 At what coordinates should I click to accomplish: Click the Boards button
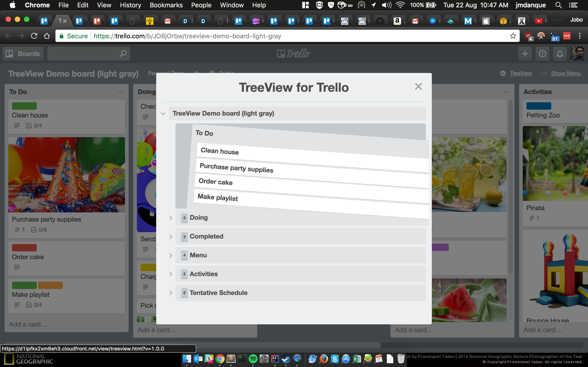coord(23,54)
